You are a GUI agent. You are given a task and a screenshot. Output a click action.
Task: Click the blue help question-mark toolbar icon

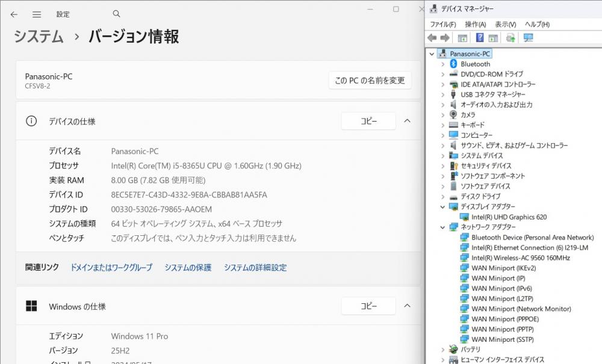(x=480, y=37)
